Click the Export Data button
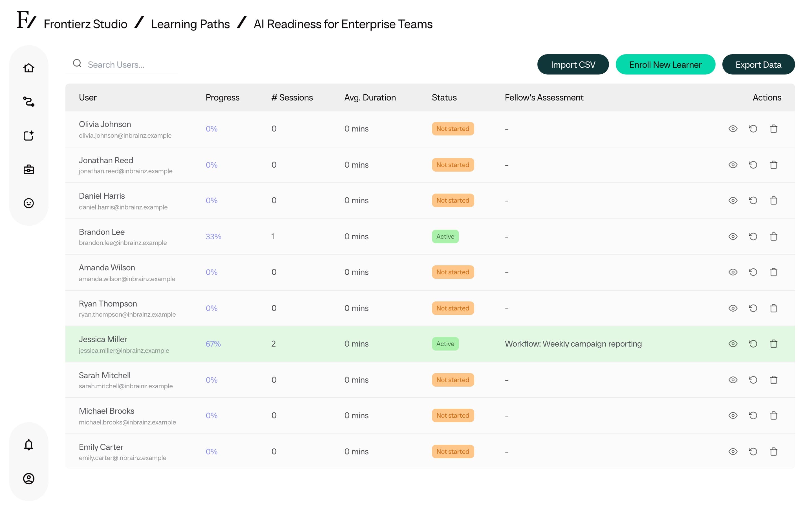The image size is (812, 508). coord(758,65)
